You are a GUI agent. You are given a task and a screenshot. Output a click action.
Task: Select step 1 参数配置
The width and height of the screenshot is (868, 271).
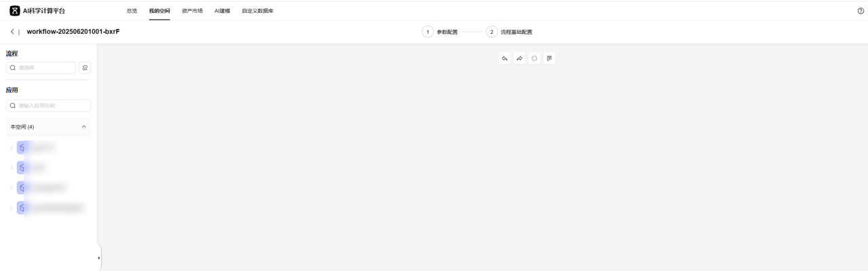point(439,32)
